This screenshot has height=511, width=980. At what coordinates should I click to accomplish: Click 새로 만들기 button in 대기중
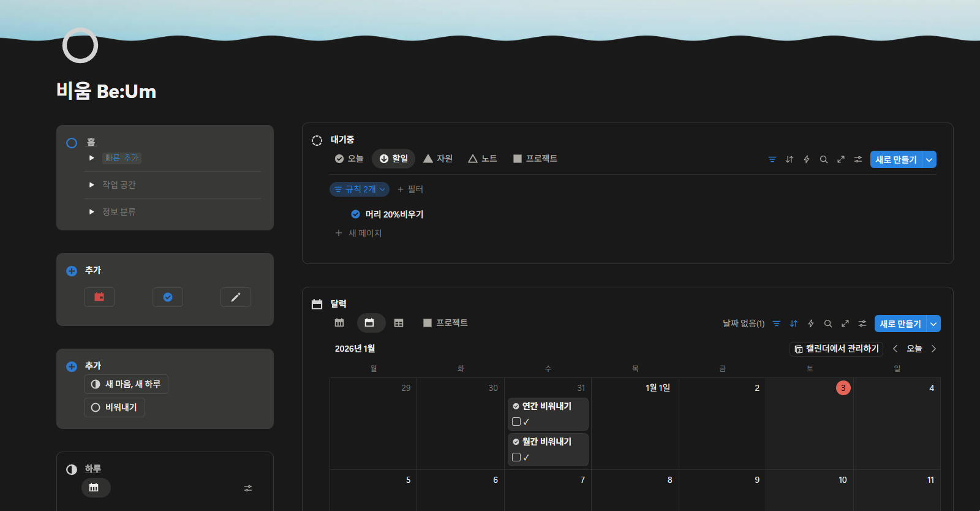pos(896,159)
